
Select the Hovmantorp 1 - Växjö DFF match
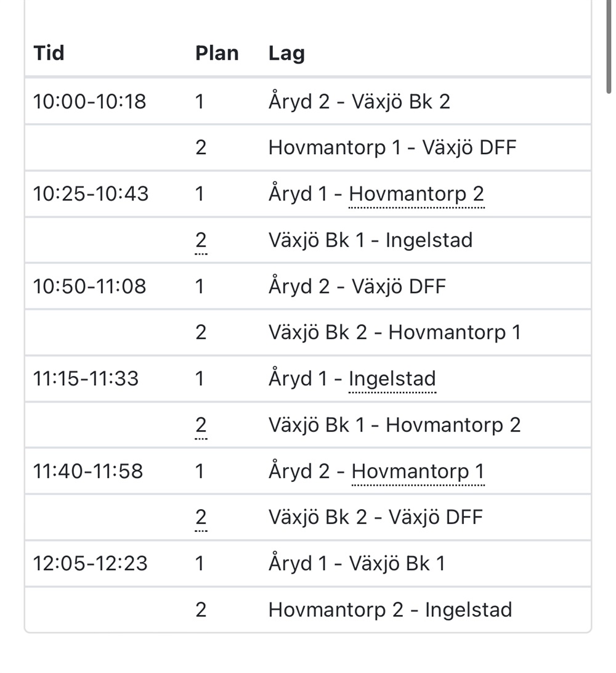(392, 148)
